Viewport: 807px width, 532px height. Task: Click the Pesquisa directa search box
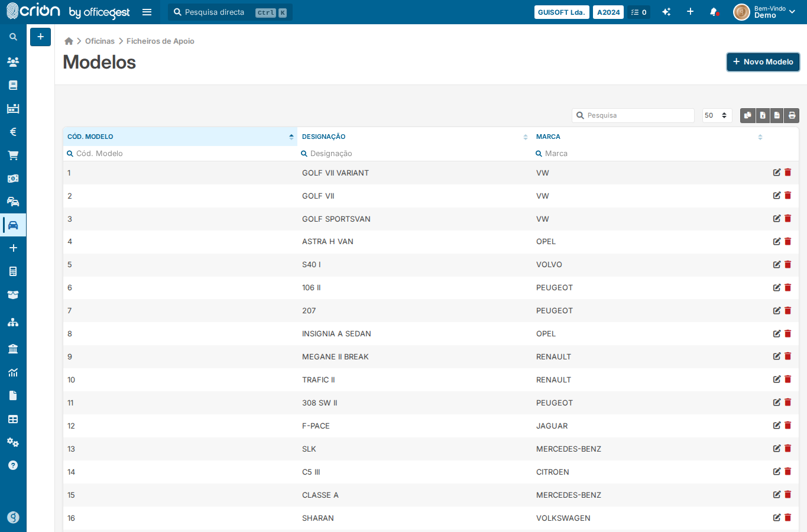231,12
